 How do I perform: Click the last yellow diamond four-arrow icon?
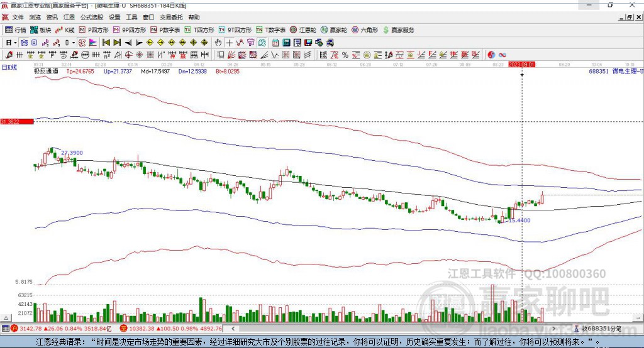(204, 43)
